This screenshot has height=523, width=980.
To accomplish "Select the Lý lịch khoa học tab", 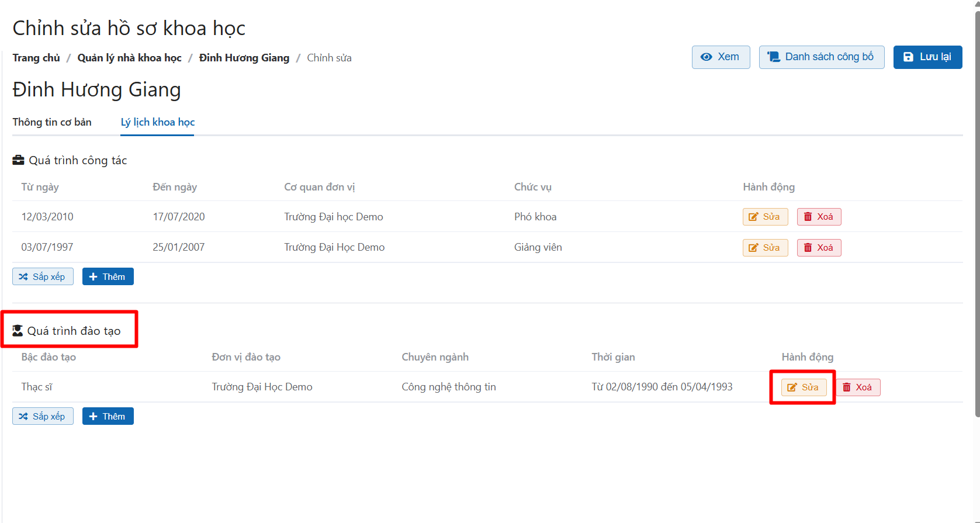I will [157, 122].
